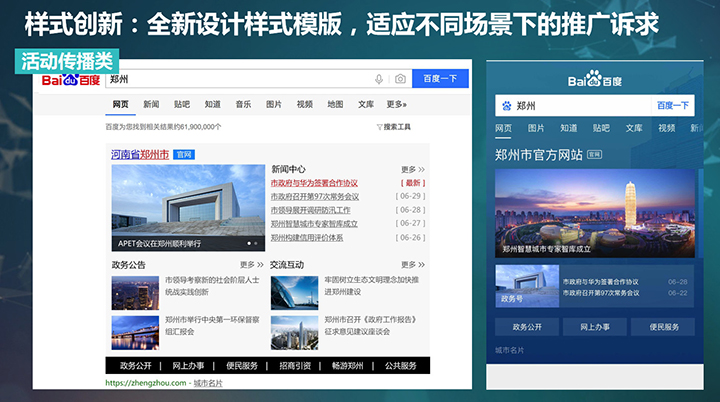Click the desktop search box containing 郑州
The height and width of the screenshot is (402, 720).
(240, 79)
